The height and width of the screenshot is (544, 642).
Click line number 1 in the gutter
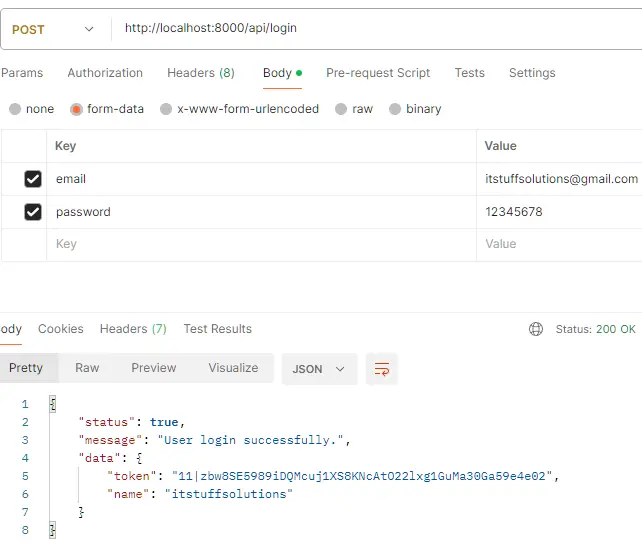25,404
